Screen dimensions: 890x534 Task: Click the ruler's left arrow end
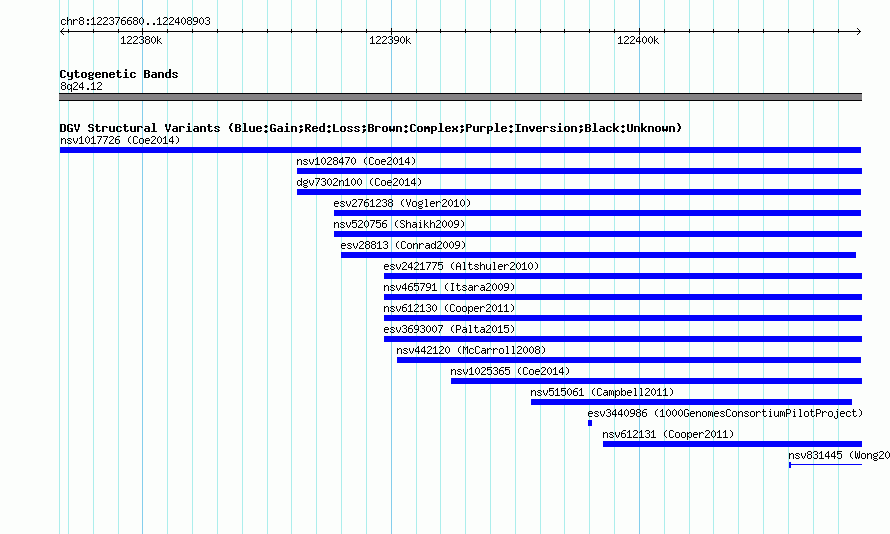pos(62,31)
